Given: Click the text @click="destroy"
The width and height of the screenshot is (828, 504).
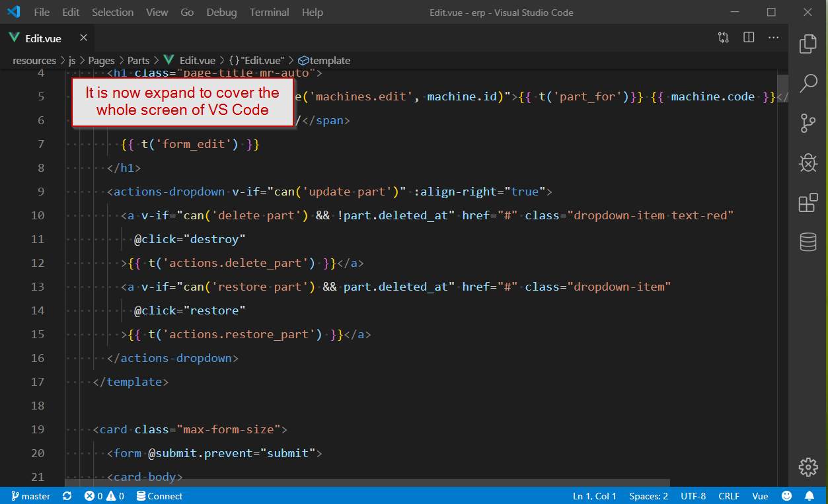Looking at the screenshot, I should tap(190, 239).
